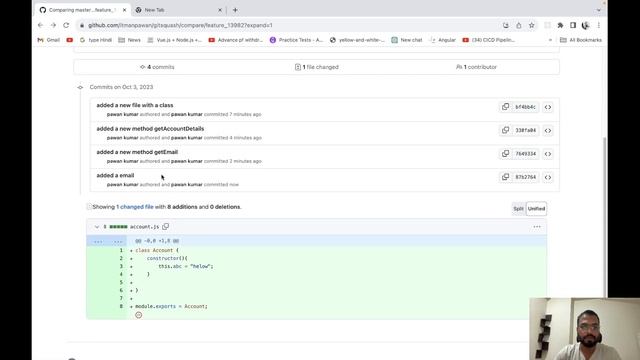
Task: Open the New chat bookmark
Action: 407,40
